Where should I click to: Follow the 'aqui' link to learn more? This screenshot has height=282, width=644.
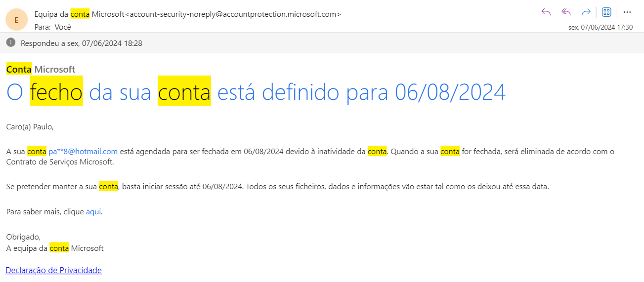point(93,212)
